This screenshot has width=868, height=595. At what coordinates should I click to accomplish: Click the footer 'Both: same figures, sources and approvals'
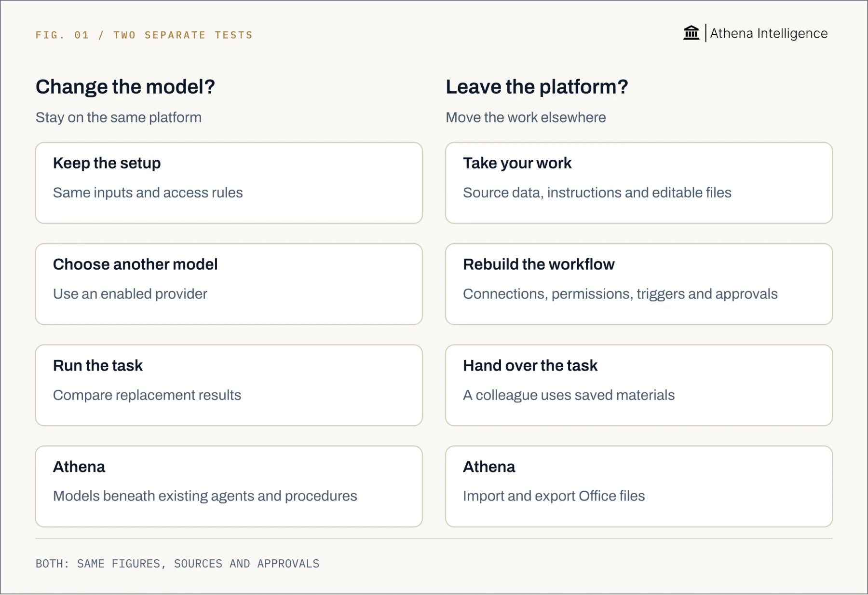[177, 564]
